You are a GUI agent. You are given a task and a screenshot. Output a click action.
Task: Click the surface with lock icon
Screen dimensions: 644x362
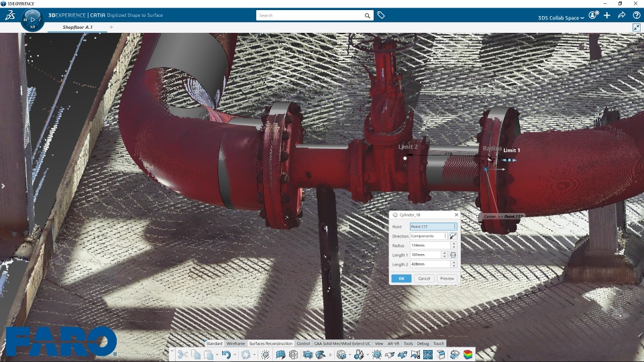[415, 354]
